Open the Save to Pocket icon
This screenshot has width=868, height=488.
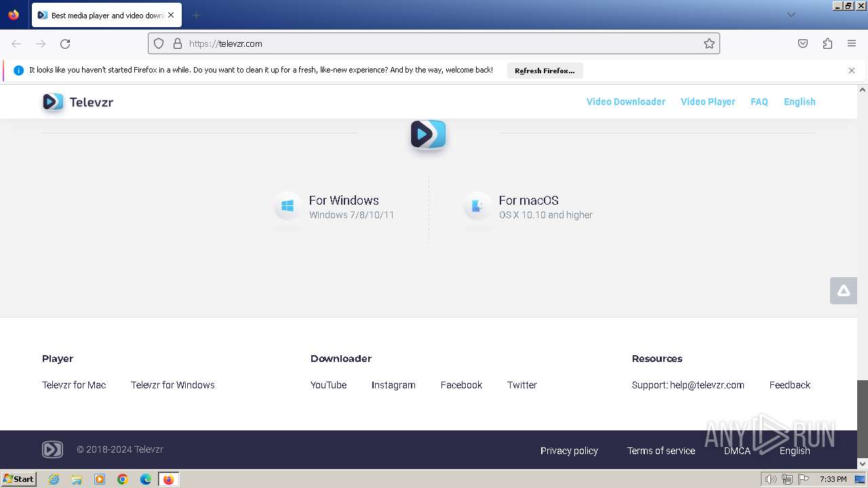click(x=803, y=43)
